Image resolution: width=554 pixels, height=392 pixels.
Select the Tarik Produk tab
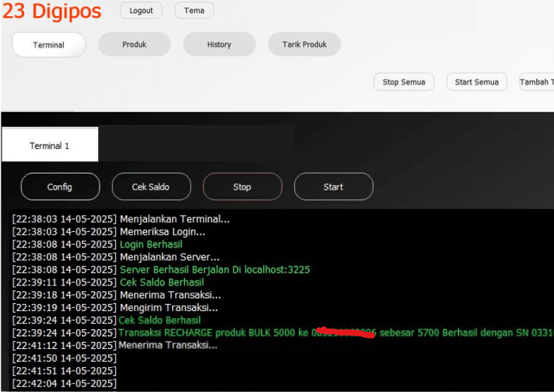304,44
